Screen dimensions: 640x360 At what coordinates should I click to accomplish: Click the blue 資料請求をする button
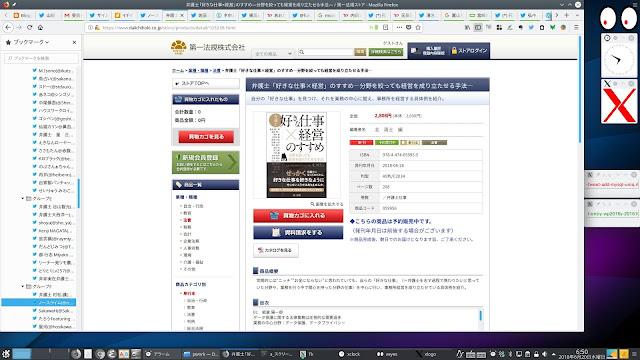point(298,232)
